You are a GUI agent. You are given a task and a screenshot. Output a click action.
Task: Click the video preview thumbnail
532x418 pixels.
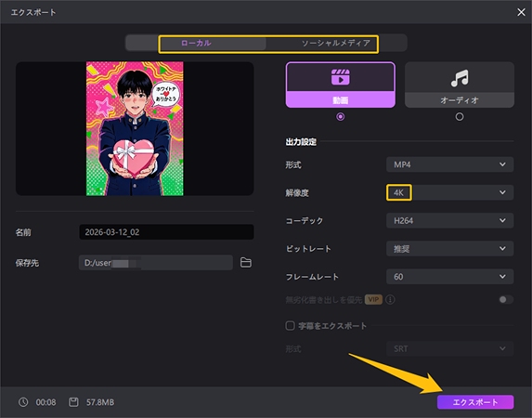click(135, 129)
